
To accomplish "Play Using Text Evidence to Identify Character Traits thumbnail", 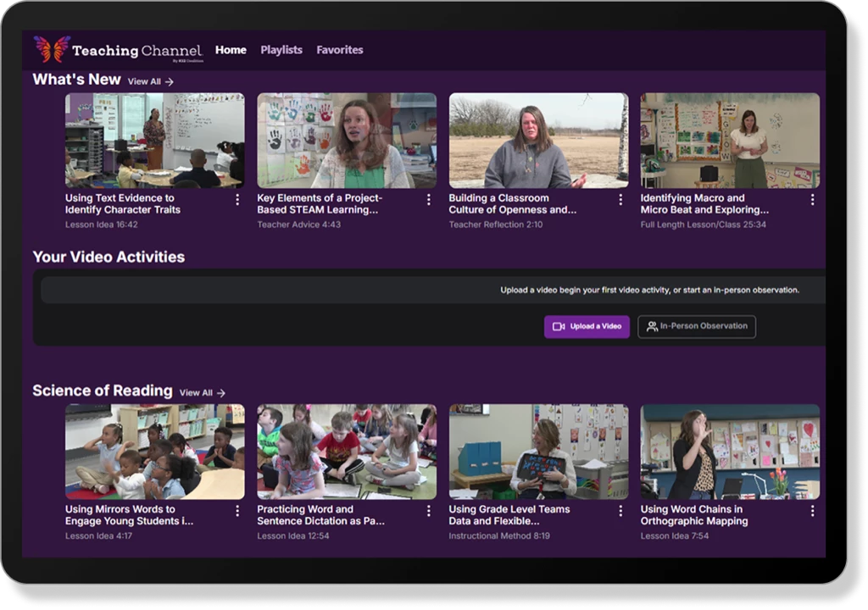I will [155, 141].
